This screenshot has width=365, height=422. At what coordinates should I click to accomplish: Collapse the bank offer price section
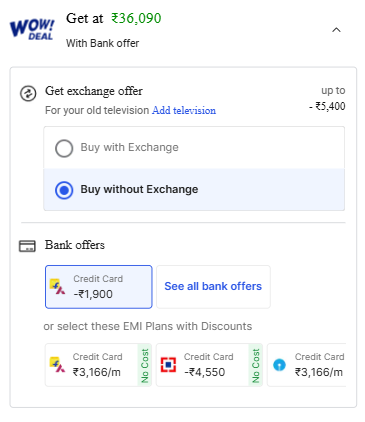336,30
